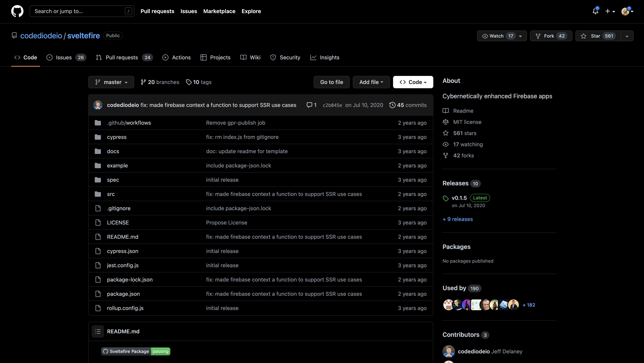Screen dimensions: 644x363
Task: Click the src folder icon
Action: click(x=98, y=194)
